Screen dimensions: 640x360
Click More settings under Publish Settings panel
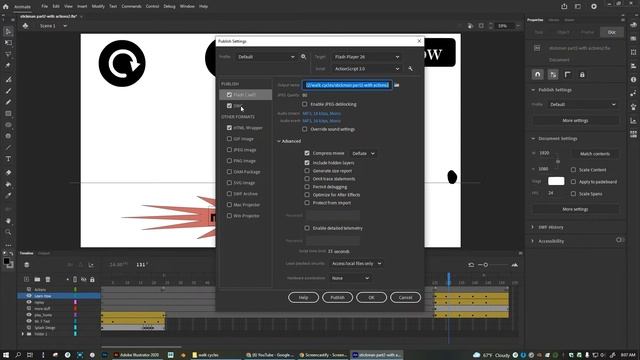click(575, 121)
